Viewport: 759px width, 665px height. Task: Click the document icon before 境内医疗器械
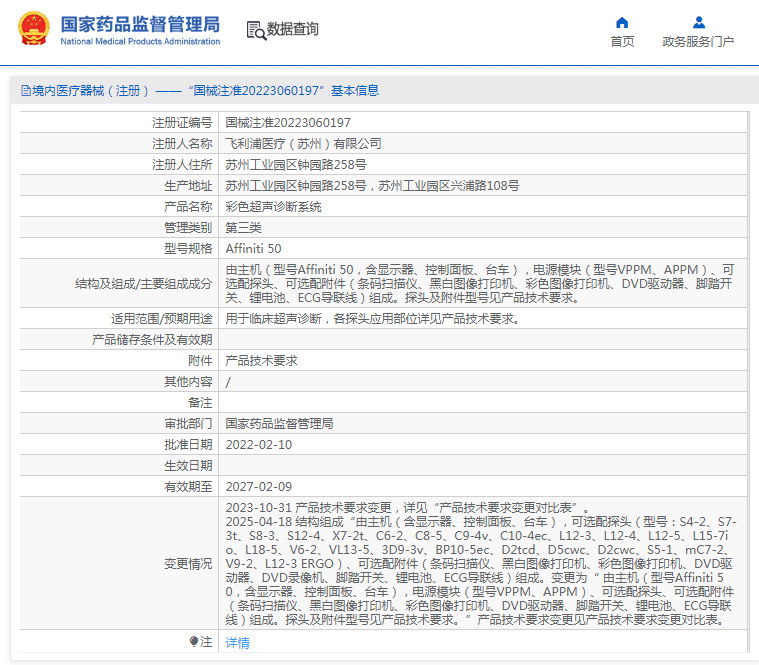pyautogui.click(x=26, y=91)
